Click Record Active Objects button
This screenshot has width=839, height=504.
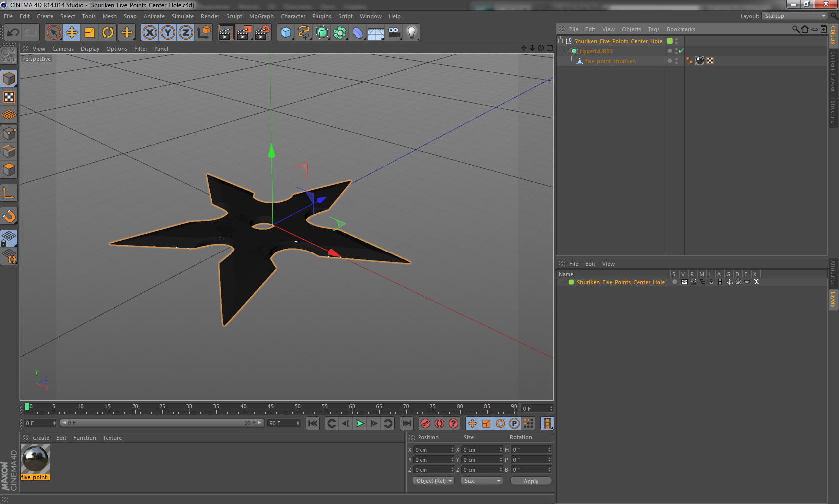tap(425, 423)
